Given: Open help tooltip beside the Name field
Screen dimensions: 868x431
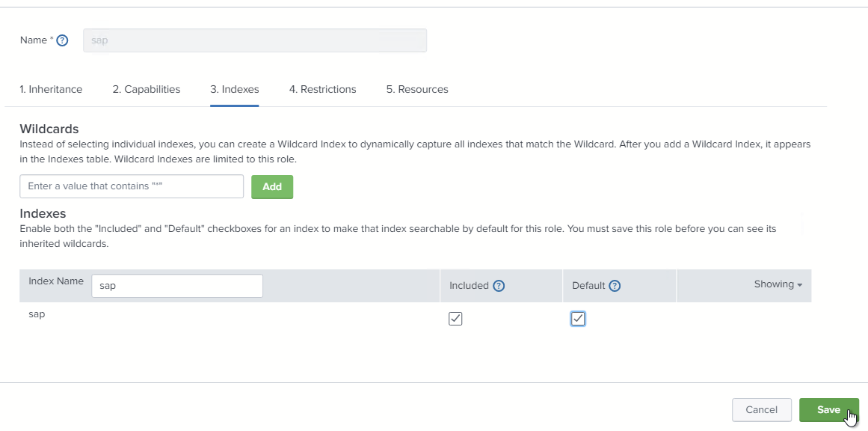Looking at the screenshot, I should (x=61, y=40).
